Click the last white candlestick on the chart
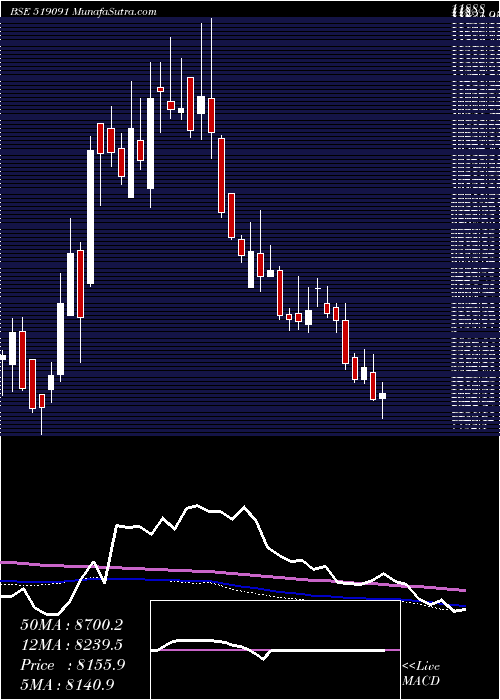The width and height of the screenshot is (500, 700). (x=383, y=396)
